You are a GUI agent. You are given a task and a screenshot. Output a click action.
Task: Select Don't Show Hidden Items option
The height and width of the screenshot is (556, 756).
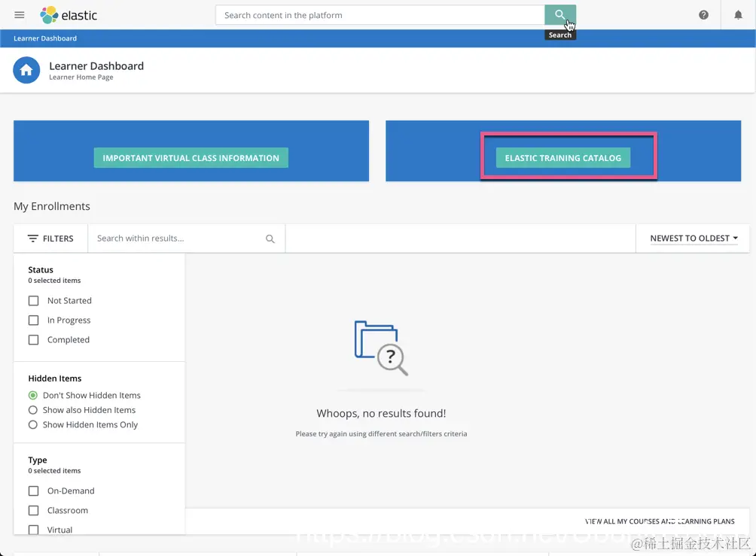(x=33, y=395)
